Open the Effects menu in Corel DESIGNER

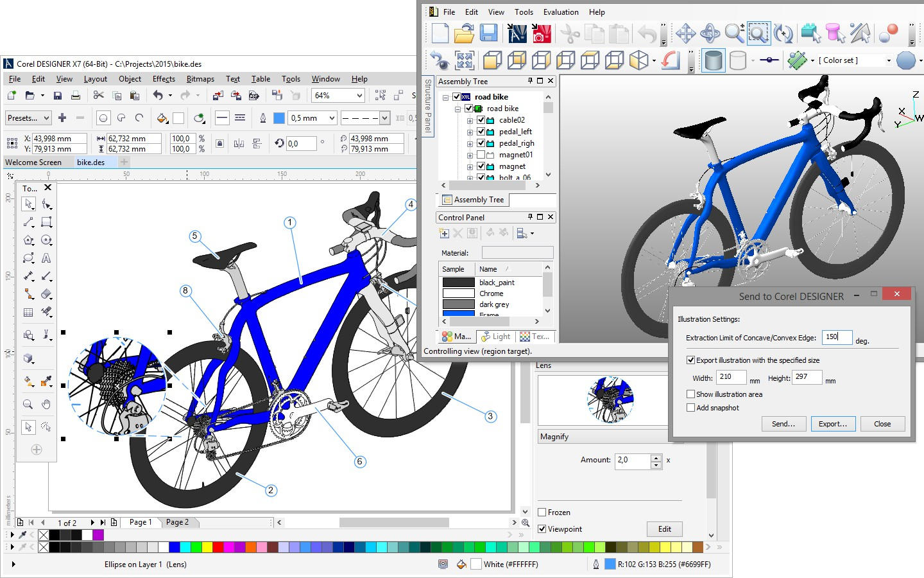(164, 79)
